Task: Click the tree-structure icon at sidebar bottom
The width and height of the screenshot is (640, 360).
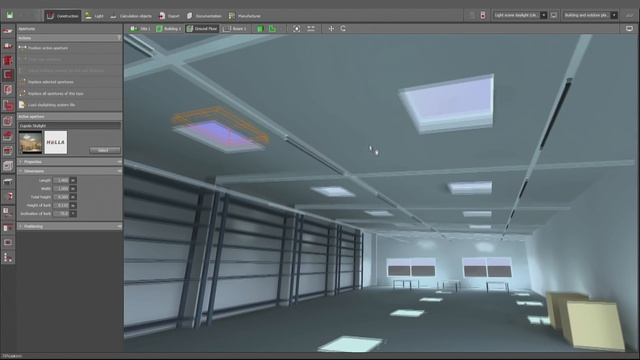Action: (x=8, y=258)
